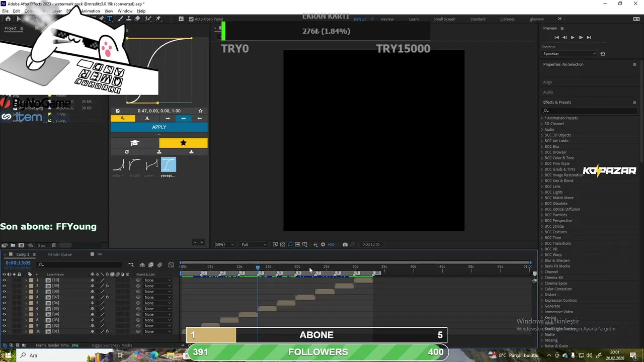This screenshot has height=362, width=644.
Task: Select the Clone Stamp tool
Action: tap(129, 19)
